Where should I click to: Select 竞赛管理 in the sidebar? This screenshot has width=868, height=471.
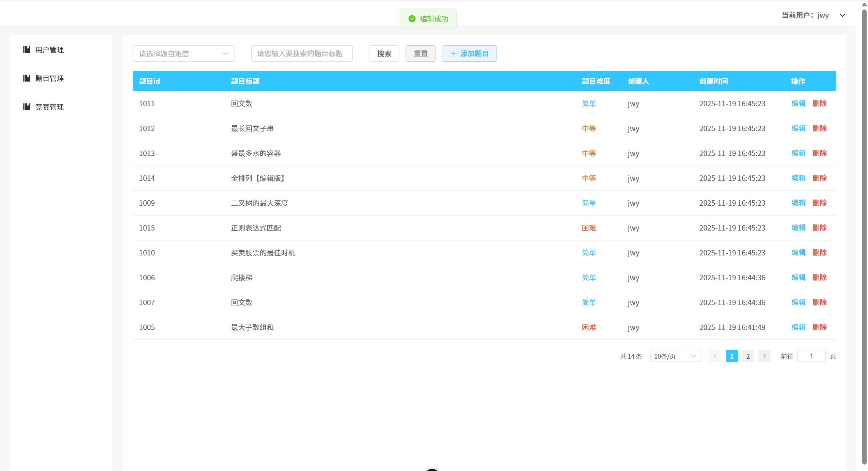click(49, 107)
